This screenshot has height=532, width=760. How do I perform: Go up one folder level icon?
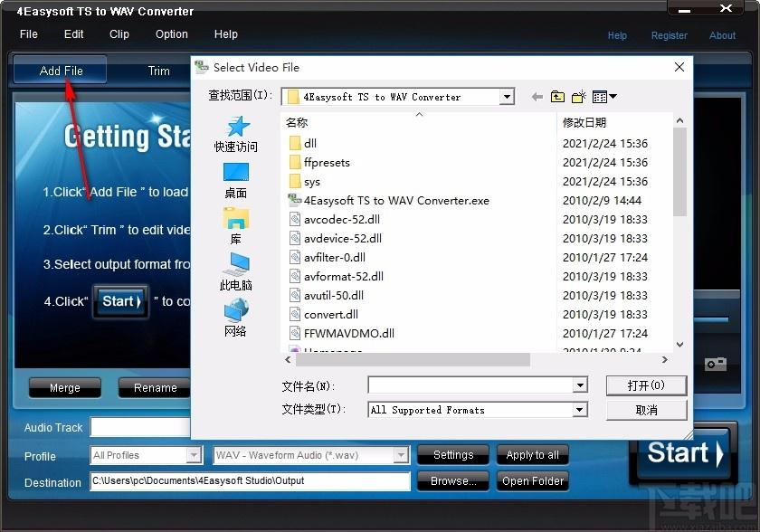click(557, 97)
